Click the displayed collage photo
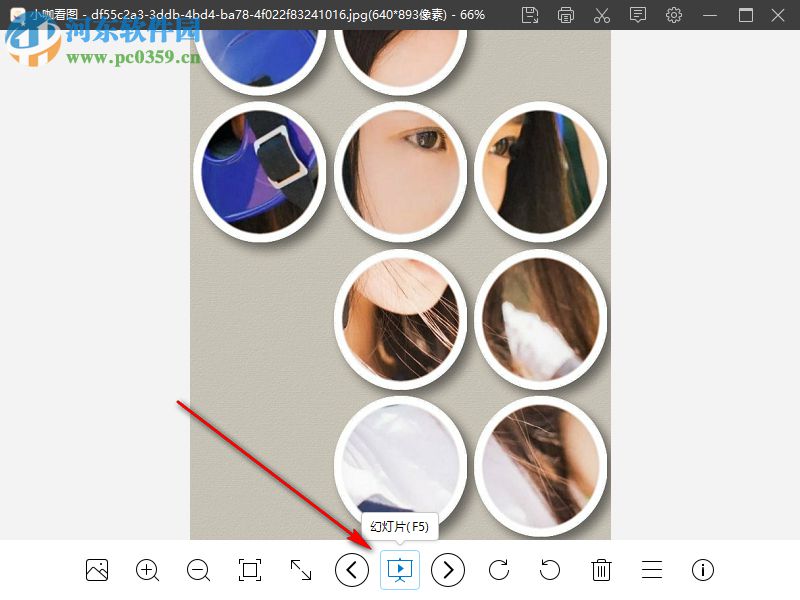The image size is (800, 600). click(401, 284)
